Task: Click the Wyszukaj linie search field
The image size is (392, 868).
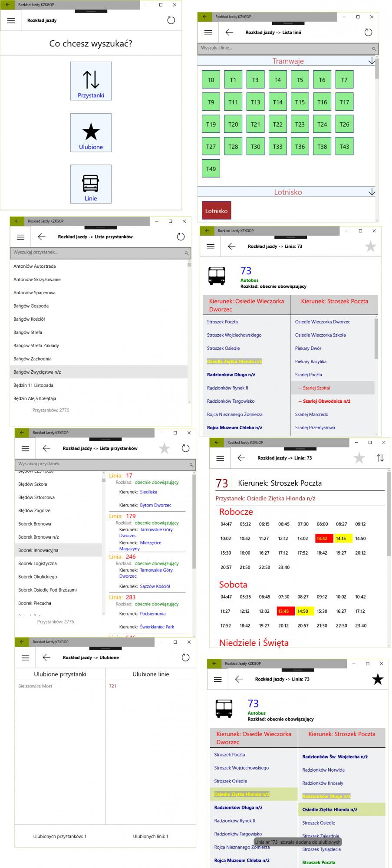Action: tap(282, 48)
